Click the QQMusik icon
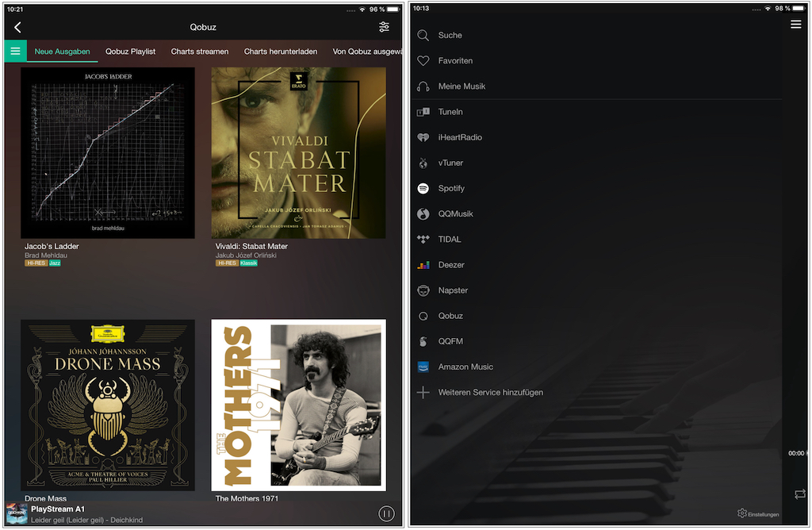812x530 pixels. 423,213
